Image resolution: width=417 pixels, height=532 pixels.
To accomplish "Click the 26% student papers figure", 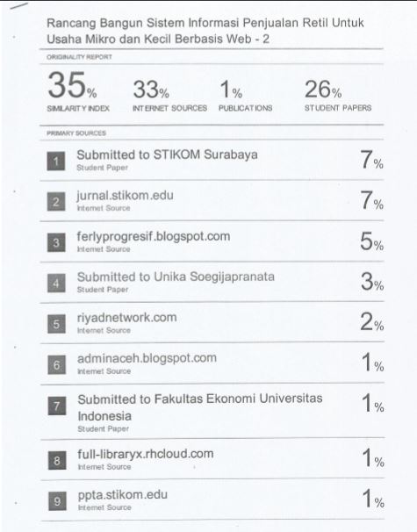I will pos(323,90).
